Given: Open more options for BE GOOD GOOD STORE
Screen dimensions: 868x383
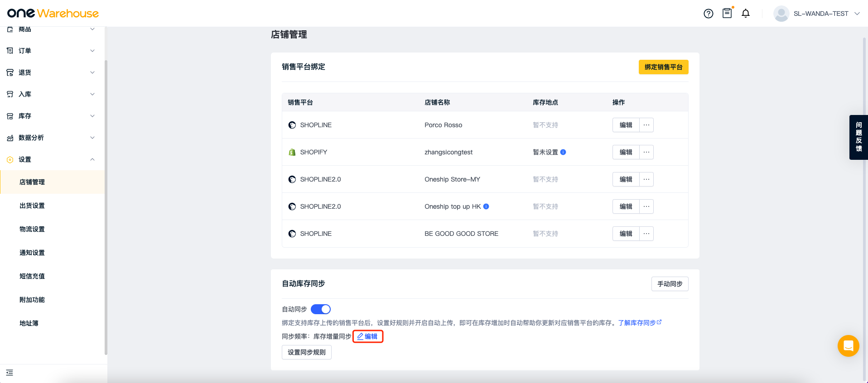Looking at the screenshot, I should click(646, 234).
